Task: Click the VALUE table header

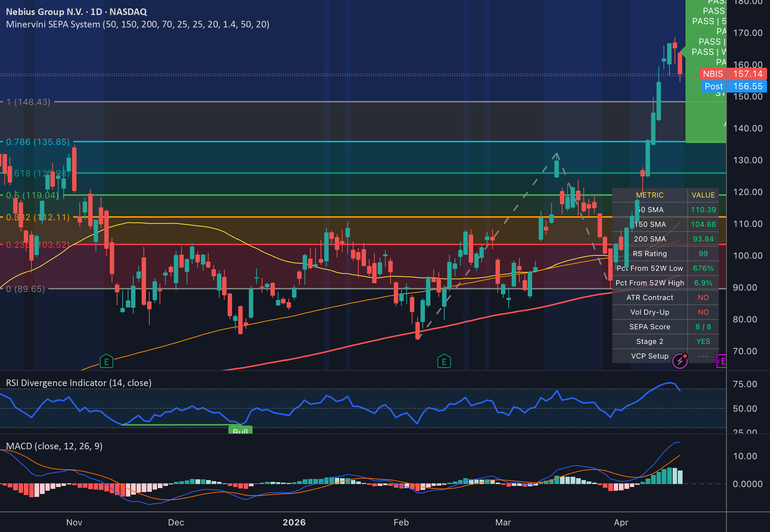Action: (x=703, y=195)
